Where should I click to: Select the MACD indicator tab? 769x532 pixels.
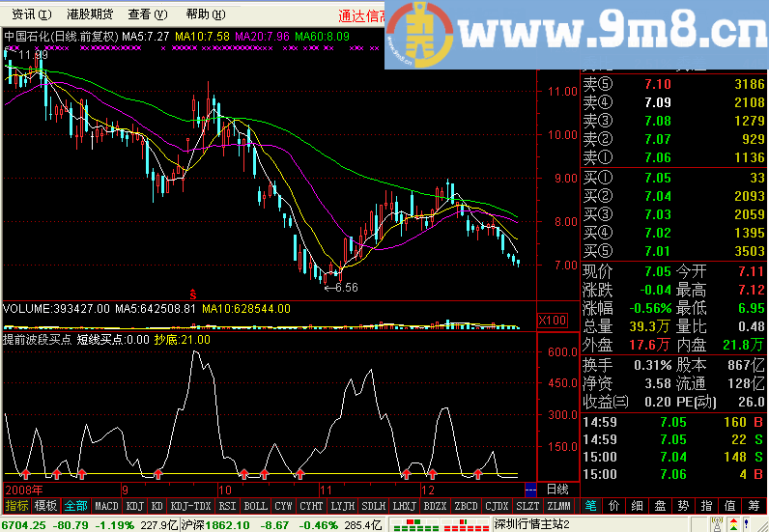pos(106,506)
